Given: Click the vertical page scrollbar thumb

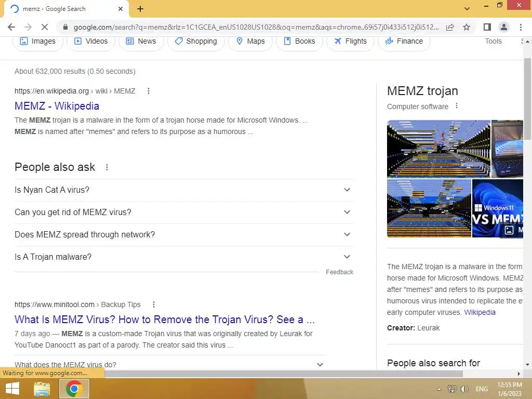Looking at the screenshot, I should (527, 99).
